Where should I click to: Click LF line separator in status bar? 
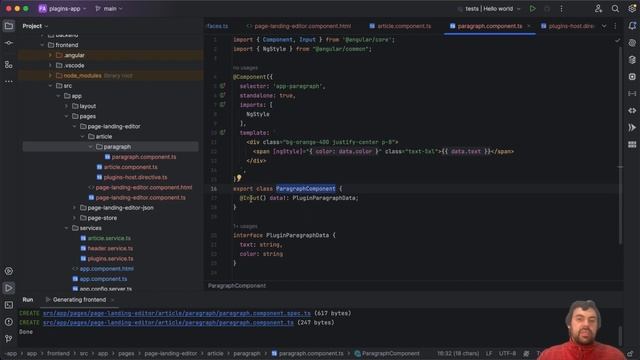[x=489, y=353]
